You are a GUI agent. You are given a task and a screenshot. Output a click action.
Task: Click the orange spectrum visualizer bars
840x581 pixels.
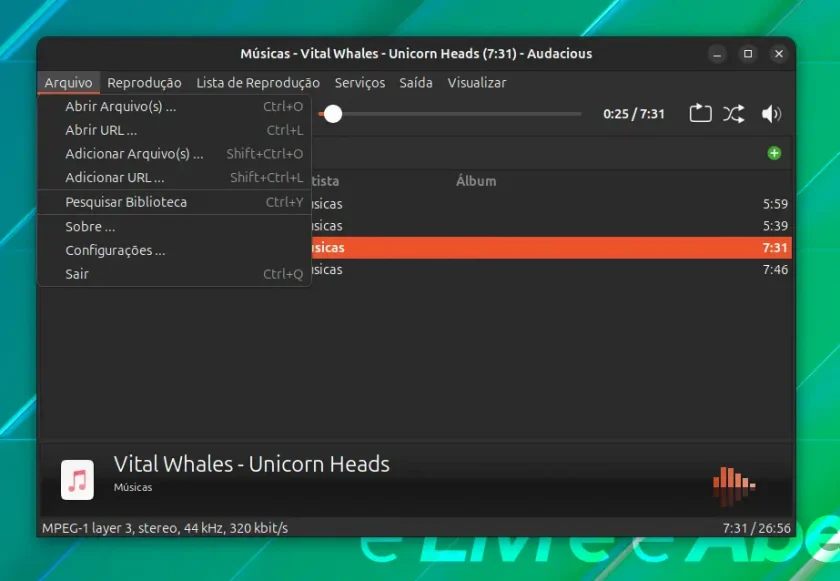[734, 485]
